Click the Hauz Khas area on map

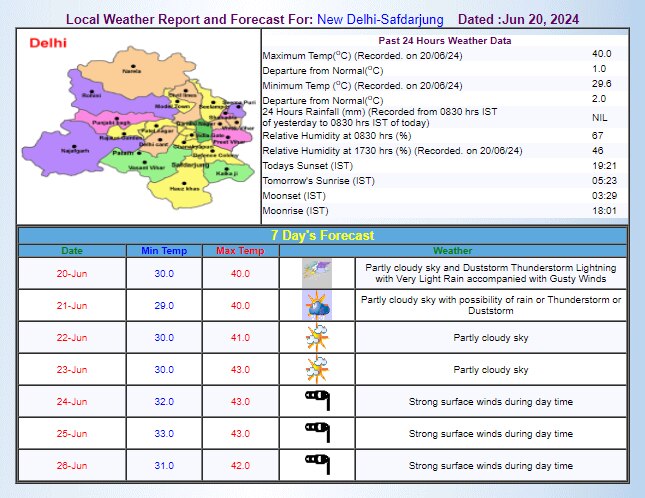[185, 186]
